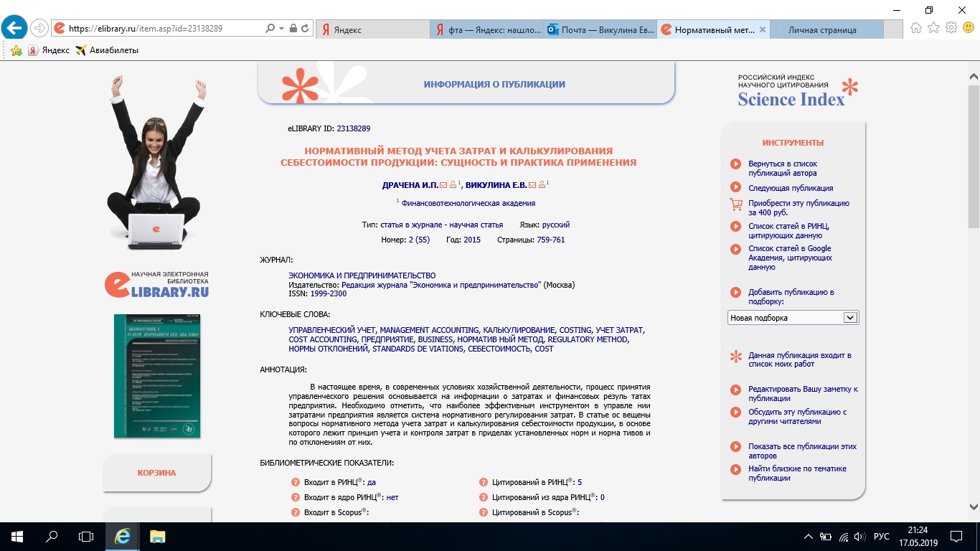980x551 pixels.
Task: Open author Драчена И.П. link
Action: (x=410, y=185)
